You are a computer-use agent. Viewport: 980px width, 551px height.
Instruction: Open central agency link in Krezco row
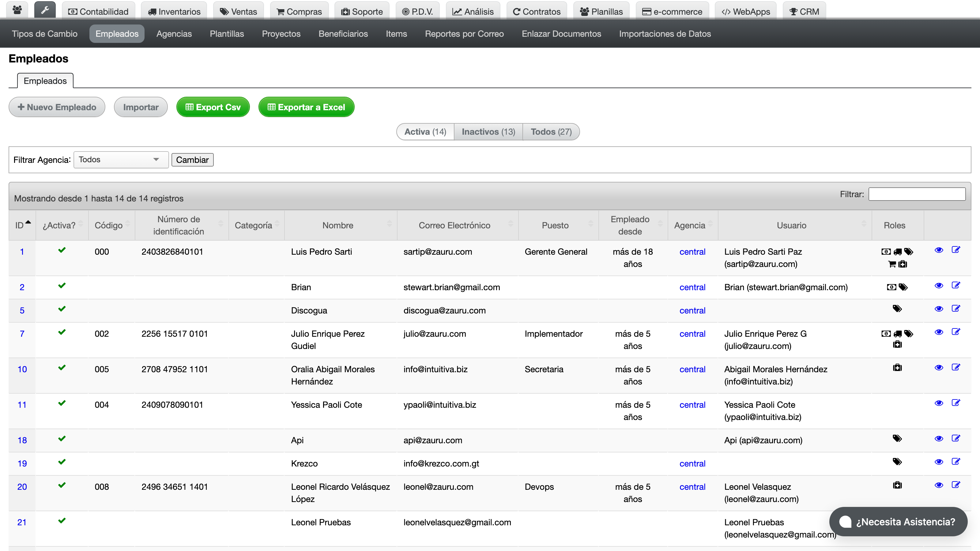(692, 463)
